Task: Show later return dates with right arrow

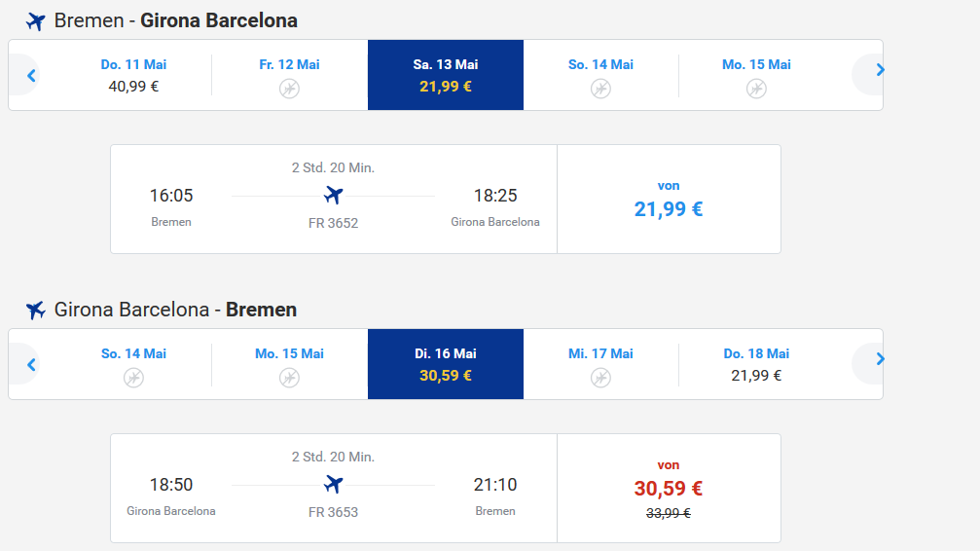Action: pos(880,359)
